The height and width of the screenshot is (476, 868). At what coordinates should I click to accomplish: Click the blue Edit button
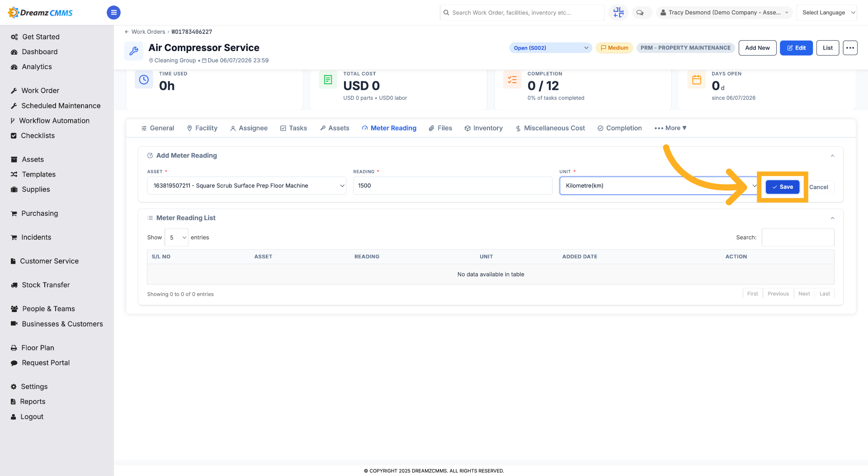coord(796,48)
